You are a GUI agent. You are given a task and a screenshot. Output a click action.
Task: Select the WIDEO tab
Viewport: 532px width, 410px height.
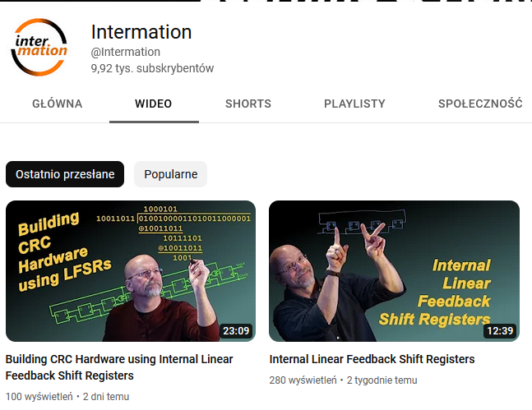(x=154, y=104)
